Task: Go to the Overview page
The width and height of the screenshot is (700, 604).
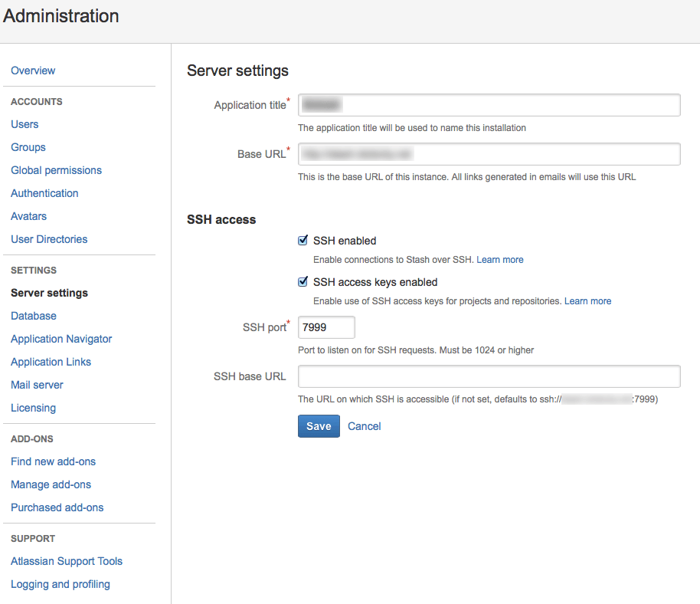Action: (33, 71)
